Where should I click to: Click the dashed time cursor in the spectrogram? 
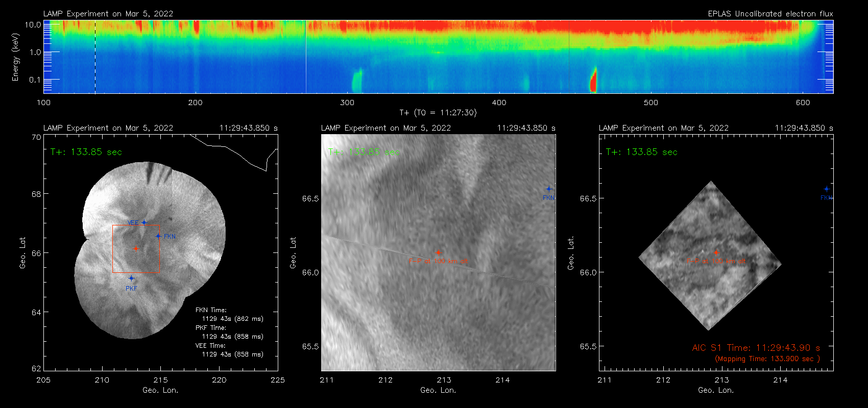pos(95,57)
